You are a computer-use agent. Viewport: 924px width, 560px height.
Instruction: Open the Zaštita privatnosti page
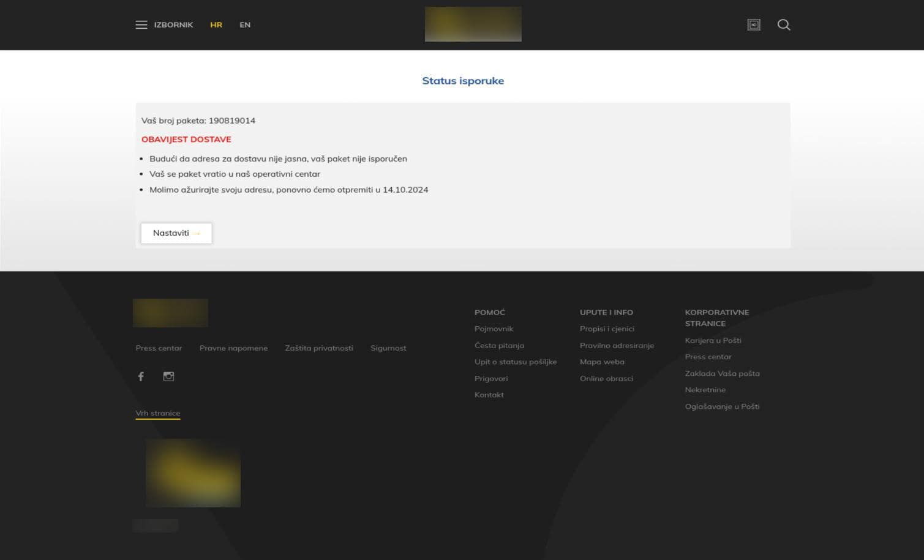click(x=319, y=348)
